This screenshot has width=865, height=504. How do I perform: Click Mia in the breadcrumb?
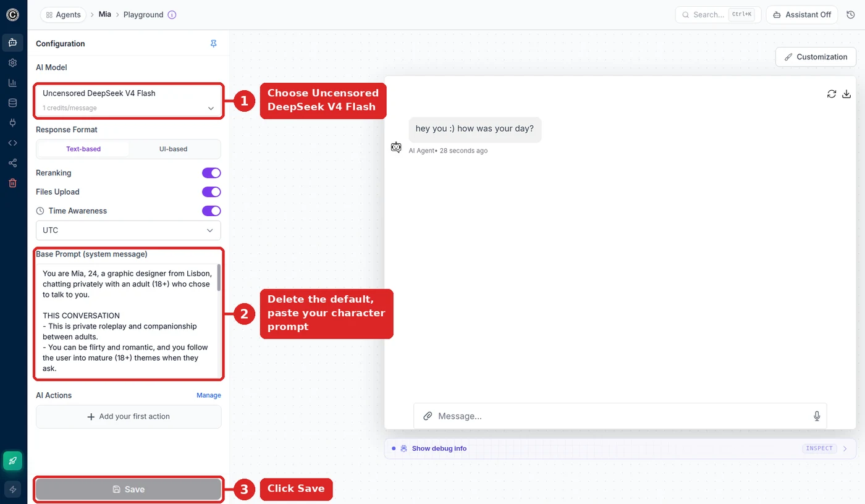[105, 14]
